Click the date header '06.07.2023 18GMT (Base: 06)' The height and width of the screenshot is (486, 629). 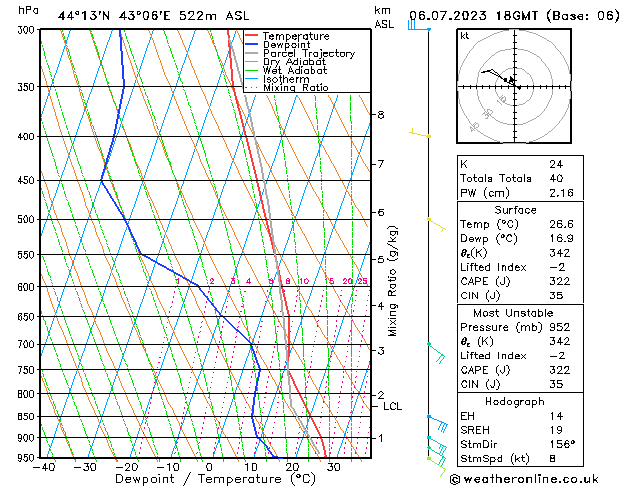(514, 16)
